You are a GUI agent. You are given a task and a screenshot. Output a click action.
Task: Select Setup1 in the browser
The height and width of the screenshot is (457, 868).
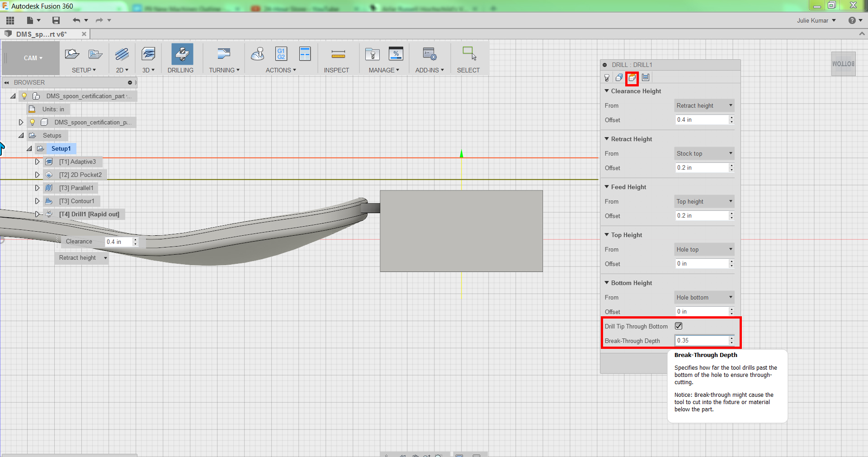pyautogui.click(x=61, y=148)
